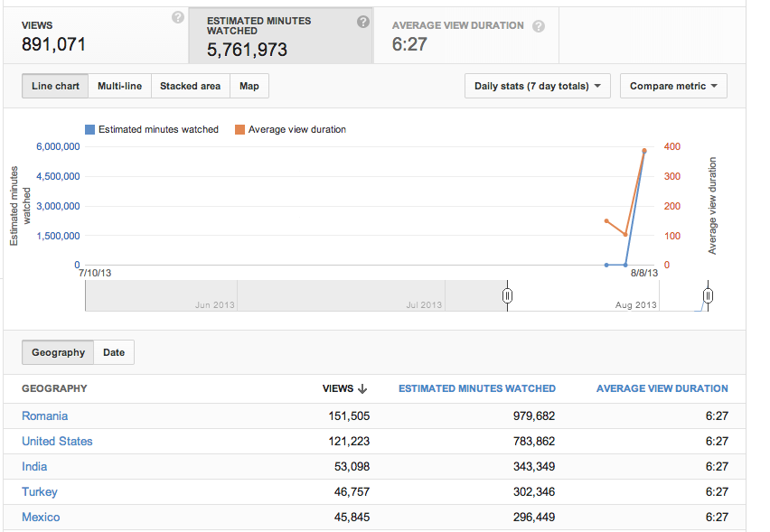Viewport: 770px width, 532px height.
Task: Click blue Estimated minutes watched legend square
Action: [89, 129]
